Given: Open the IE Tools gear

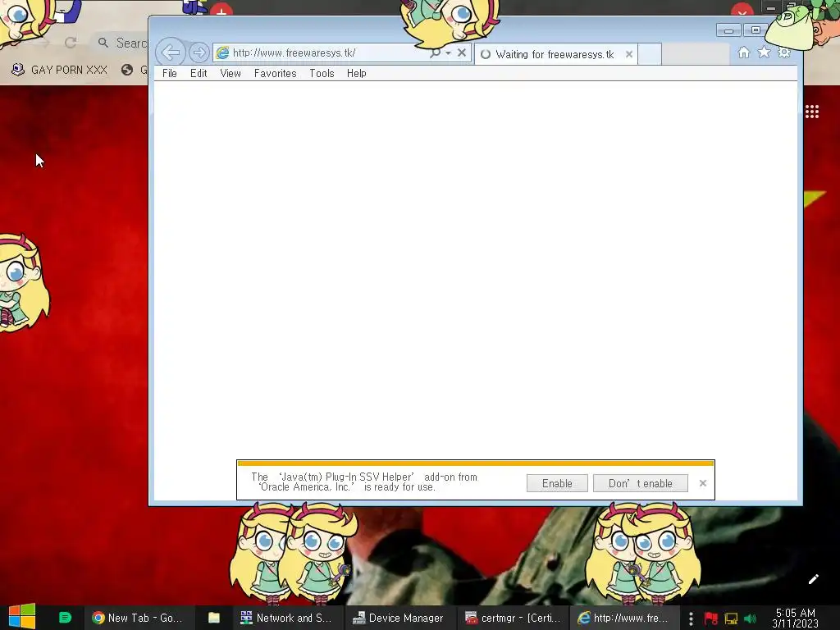Looking at the screenshot, I should click(x=784, y=52).
